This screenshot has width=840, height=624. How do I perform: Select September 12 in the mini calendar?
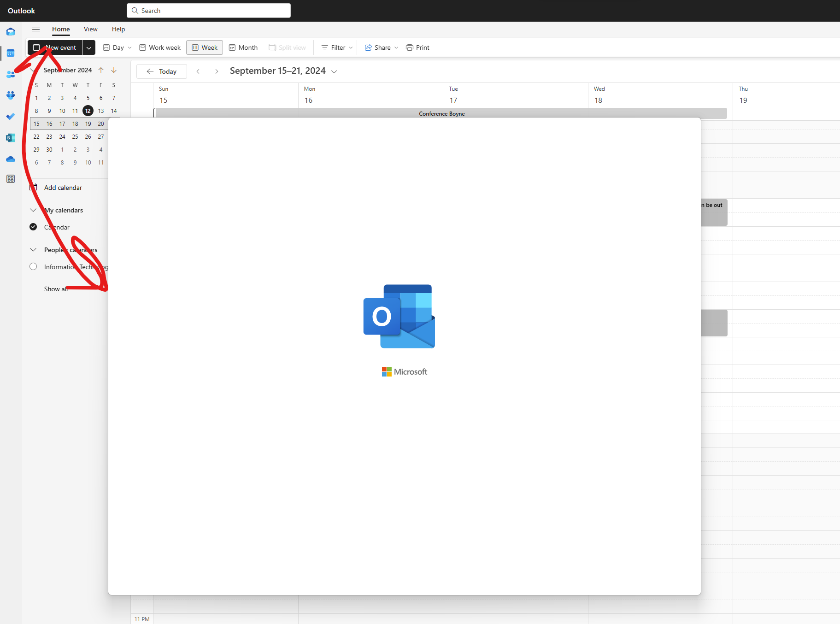88,111
